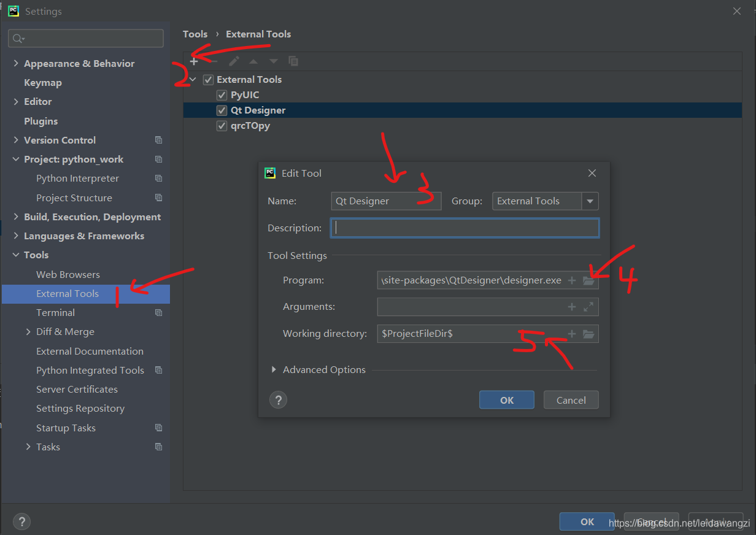This screenshot has height=535, width=756.
Task: Expand Languages & Frameworks node
Action: [x=16, y=236]
